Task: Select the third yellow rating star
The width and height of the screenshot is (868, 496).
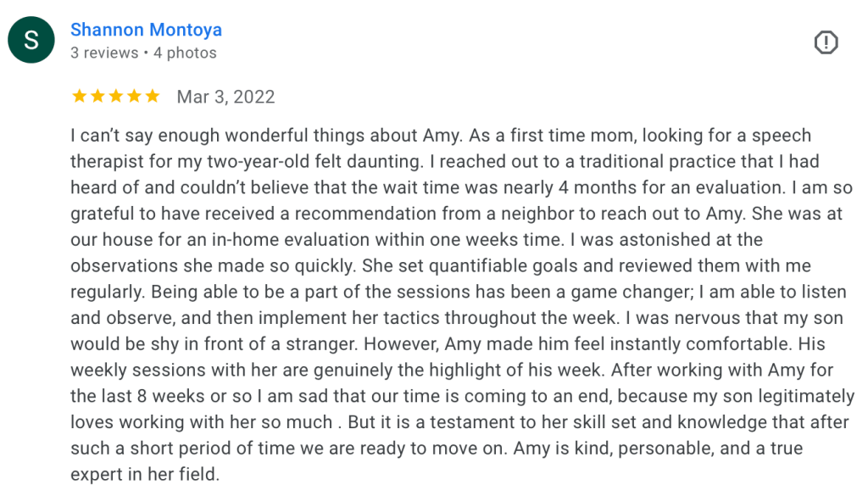Action: coord(115,97)
